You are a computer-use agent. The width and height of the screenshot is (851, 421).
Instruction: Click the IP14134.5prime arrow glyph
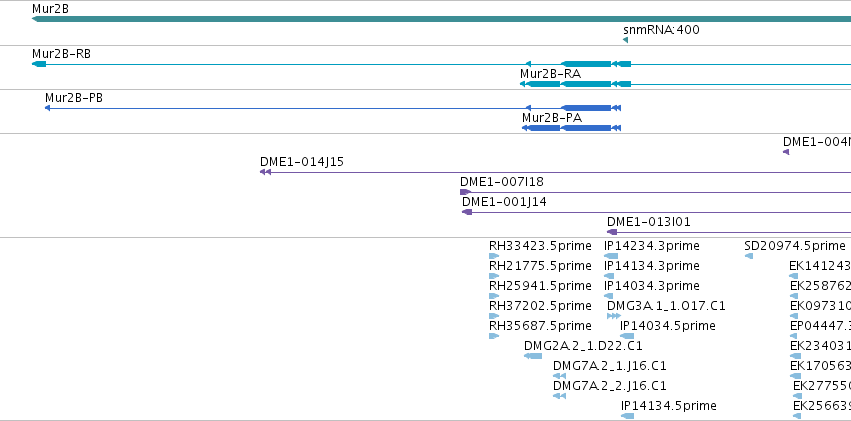627,416
